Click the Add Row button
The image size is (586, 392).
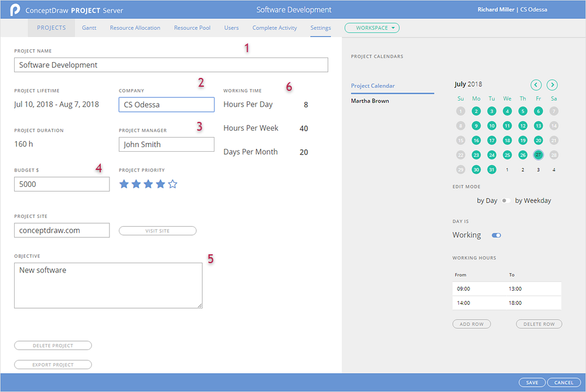click(x=471, y=324)
